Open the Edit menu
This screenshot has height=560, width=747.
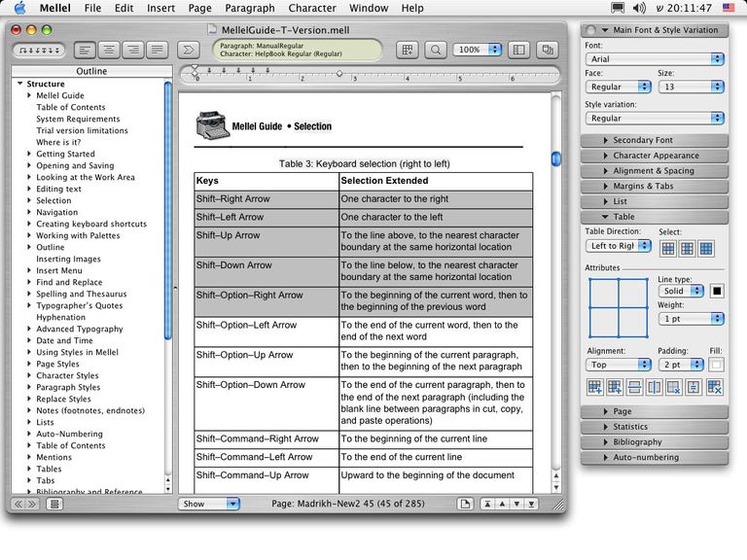(124, 8)
